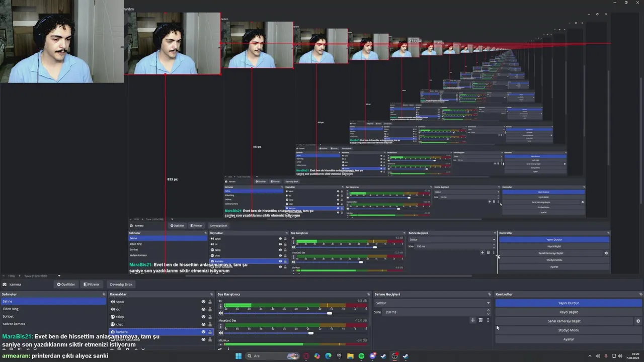Screen dimensions: 644x362
Task: Undock the Sahneler panel
Action: tap(104, 294)
